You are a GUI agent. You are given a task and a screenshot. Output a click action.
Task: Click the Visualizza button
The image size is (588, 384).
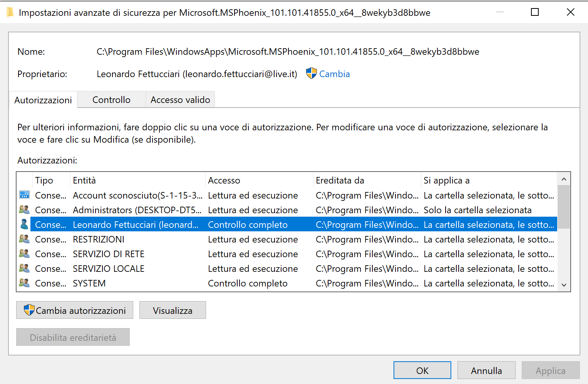pos(173,310)
